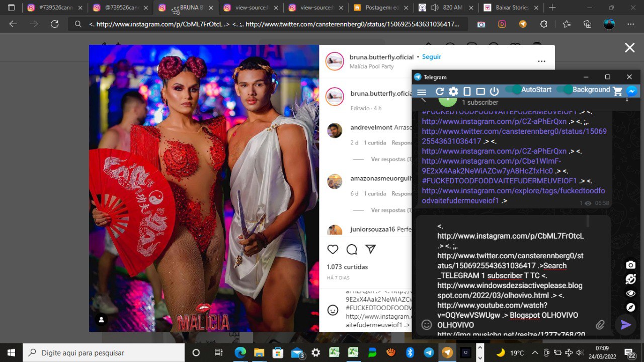Go back in the Edge browser
This screenshot has width=644, height=362.
13,24
